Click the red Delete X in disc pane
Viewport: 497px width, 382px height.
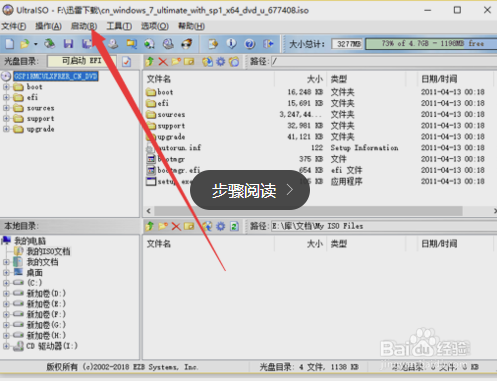163,62
